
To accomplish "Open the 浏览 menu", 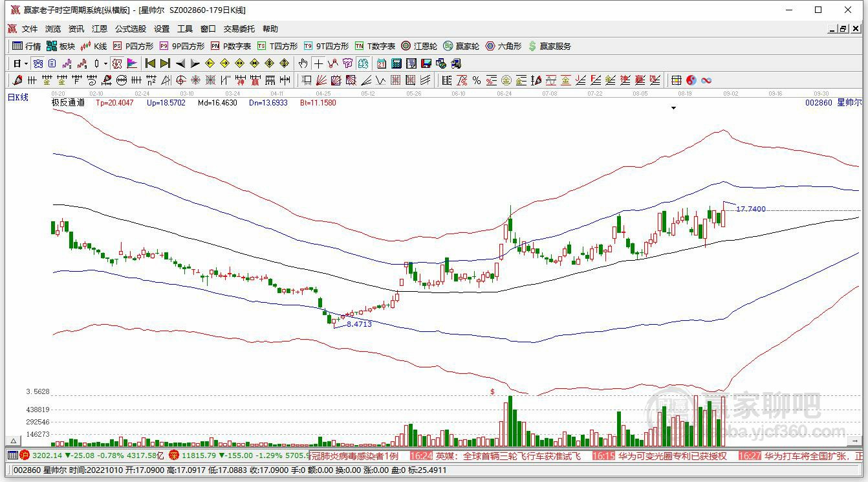I will 53,29.
